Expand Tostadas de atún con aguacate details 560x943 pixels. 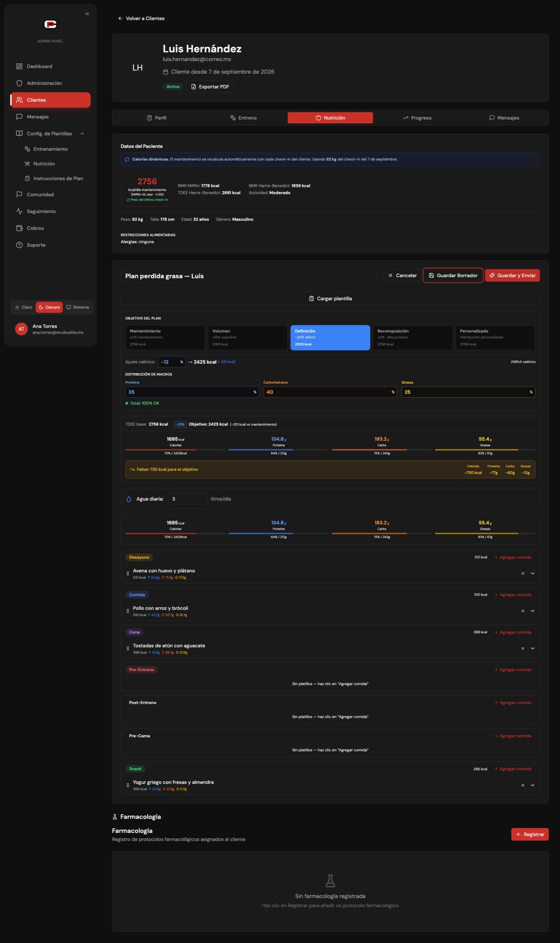pos(533,649)
